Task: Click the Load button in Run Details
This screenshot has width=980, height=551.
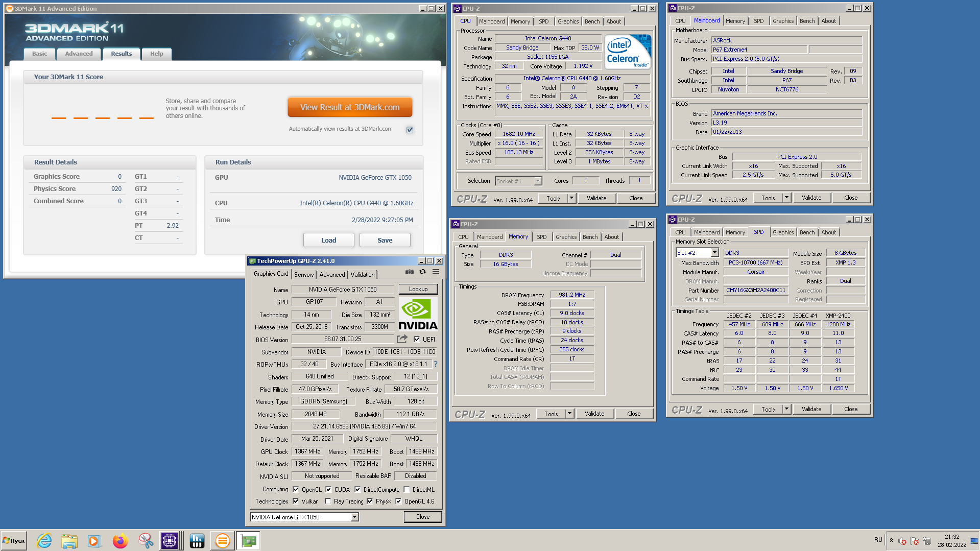Action: [328, 240]
